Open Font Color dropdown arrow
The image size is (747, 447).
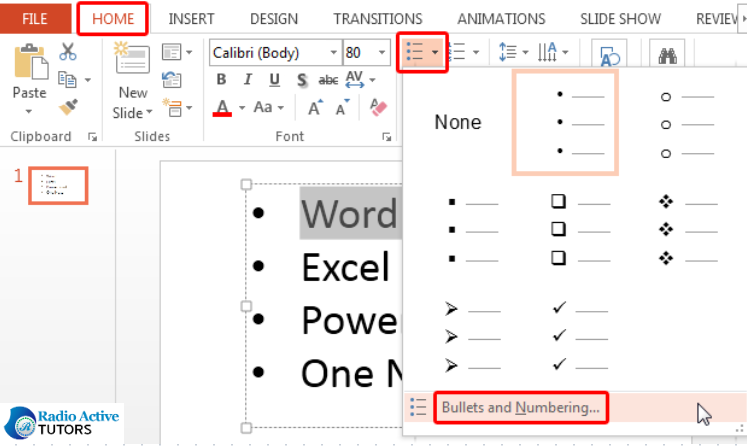[x=242, y=108]
